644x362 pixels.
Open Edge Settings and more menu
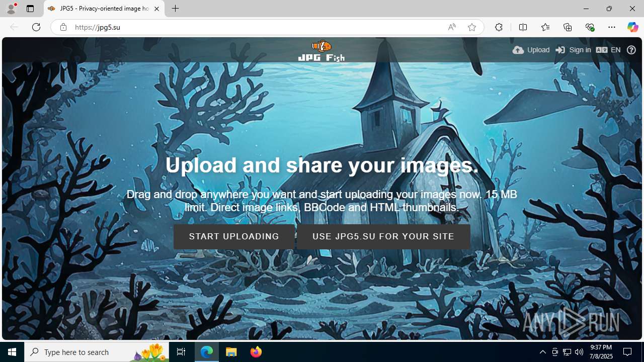click(x=612, y=27)
